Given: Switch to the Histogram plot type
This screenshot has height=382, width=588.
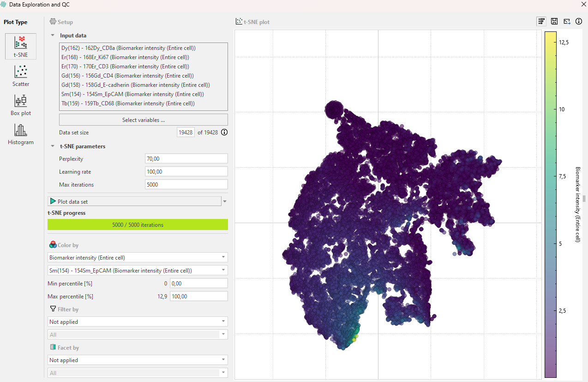Looking at the screenshot, I should coord(21,134).
